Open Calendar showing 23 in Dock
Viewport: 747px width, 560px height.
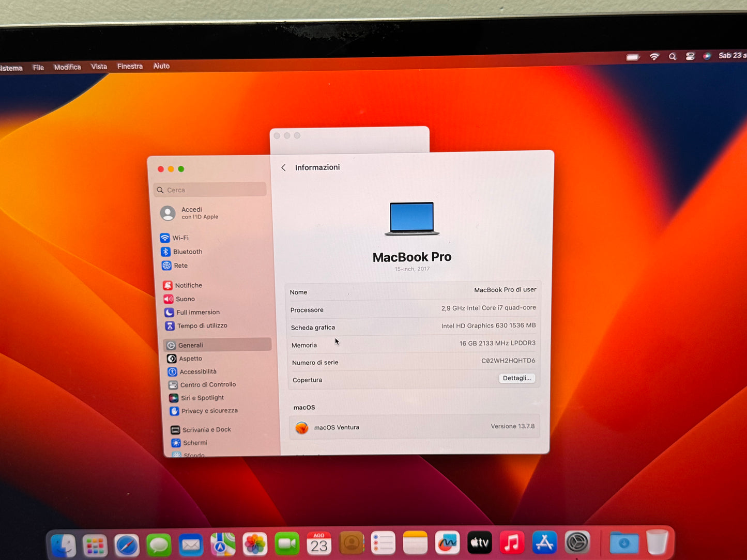[319, 544]
